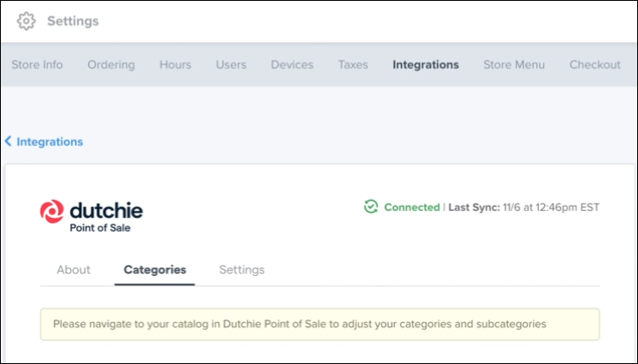Select the Categories sub-tab
Screen dimensions: 638x364
tap(155, 270)
